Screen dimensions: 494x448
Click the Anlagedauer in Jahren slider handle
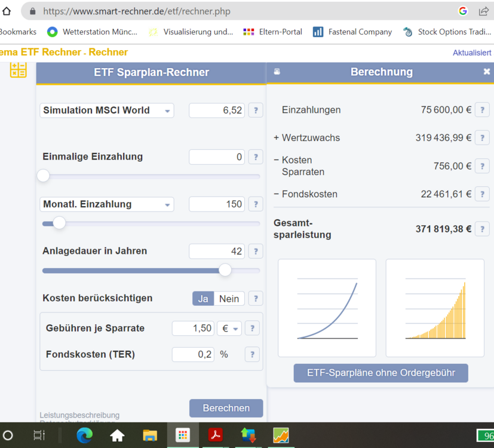tap(225, 270)
